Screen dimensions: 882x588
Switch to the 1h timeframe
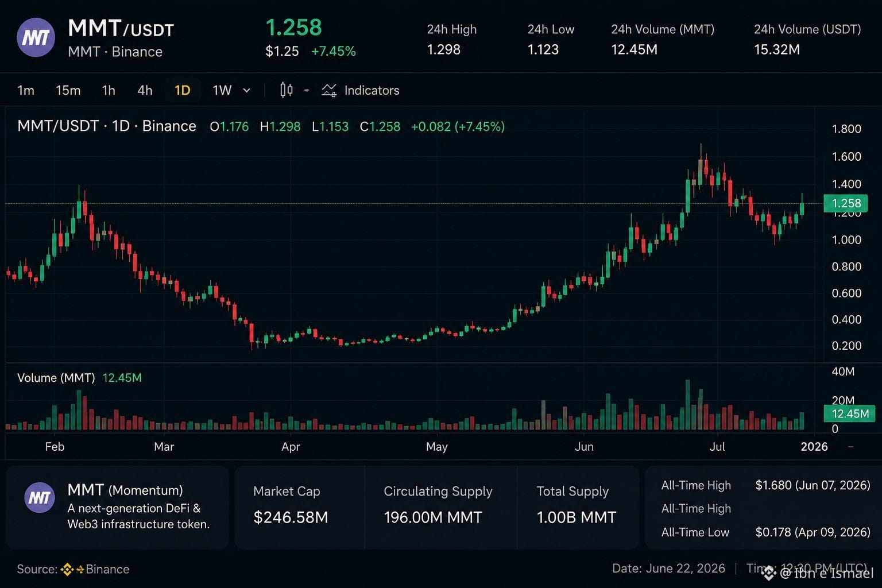pos(109,90)
